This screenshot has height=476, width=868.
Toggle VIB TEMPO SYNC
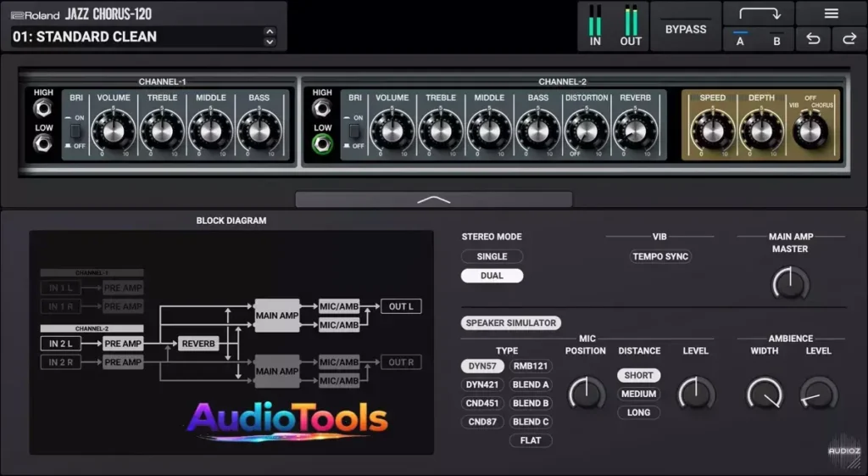pos(659,256)
